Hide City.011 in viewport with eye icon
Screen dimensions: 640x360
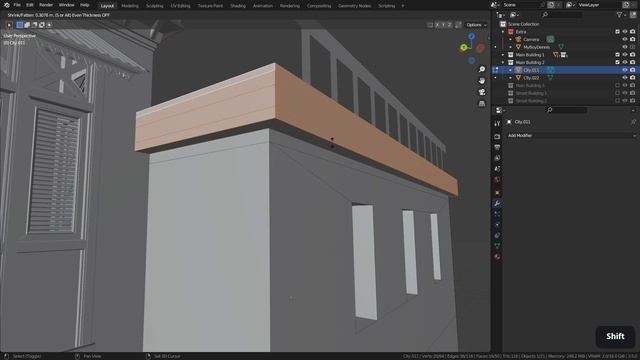[x=624, y=70]
